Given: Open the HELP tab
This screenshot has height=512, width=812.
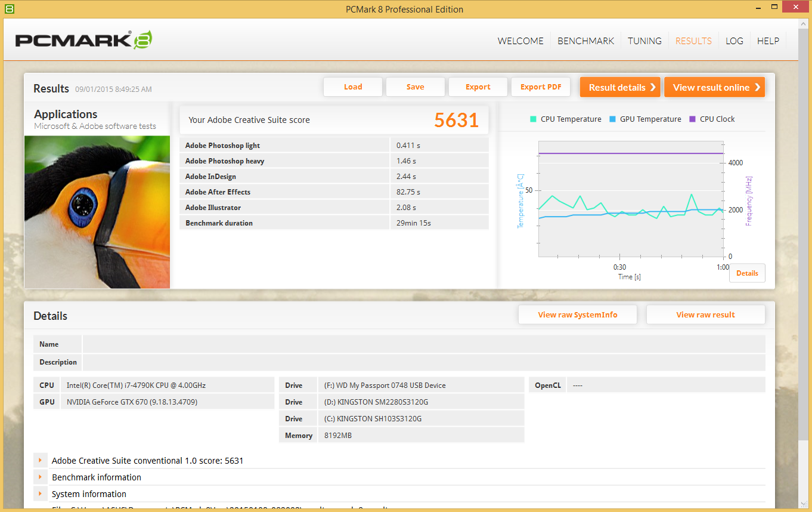Looking at the screenshot, I should point(768,41).
